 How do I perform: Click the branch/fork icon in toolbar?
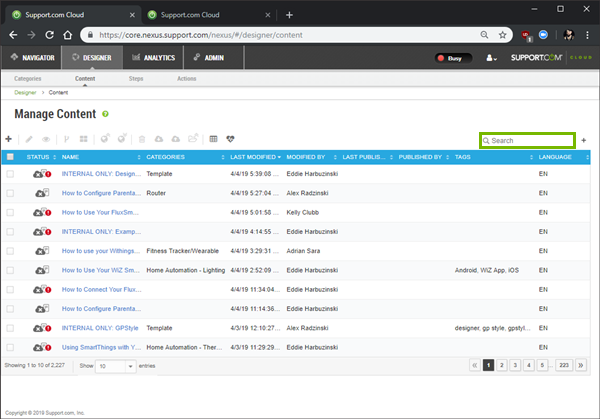pos(67,139)
